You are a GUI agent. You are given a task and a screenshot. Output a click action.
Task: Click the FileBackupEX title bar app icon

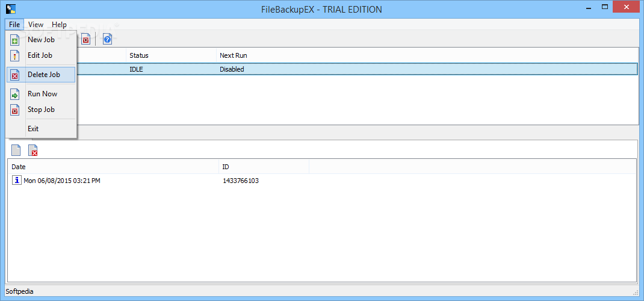[11, 8]
